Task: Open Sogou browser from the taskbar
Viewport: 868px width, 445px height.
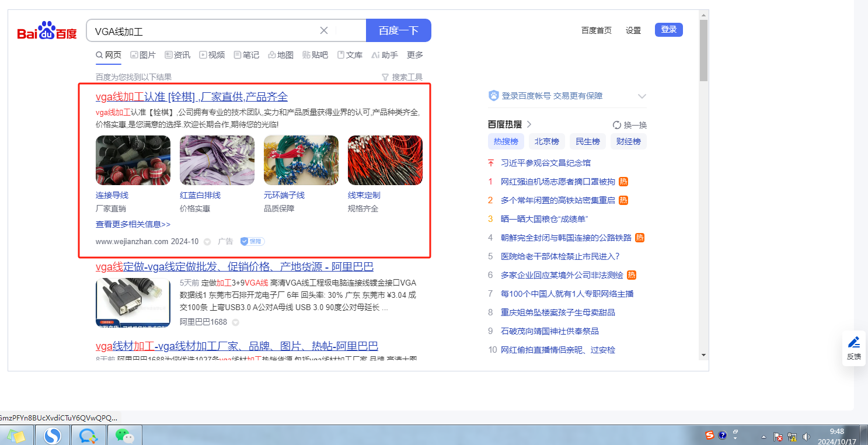Action: pos(53,436)
